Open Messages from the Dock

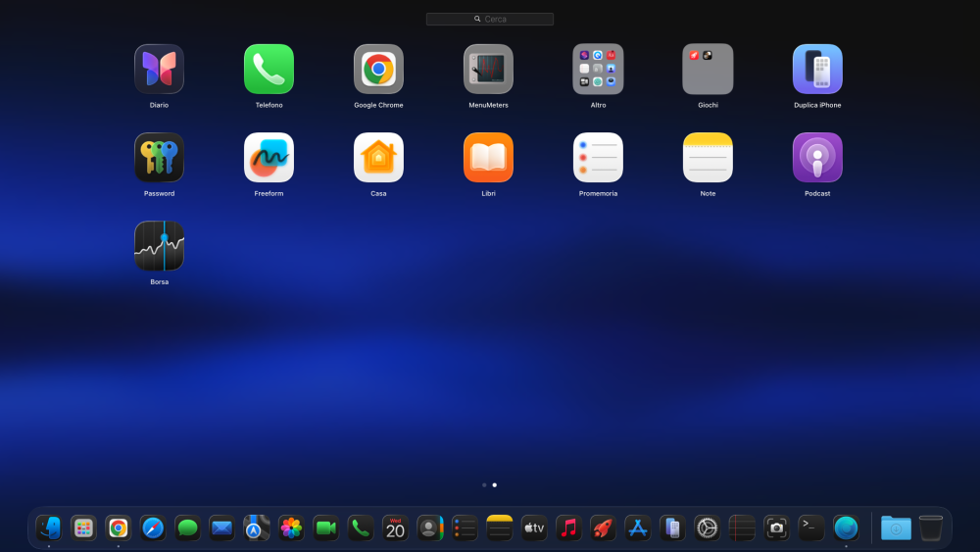click(187, 528)
